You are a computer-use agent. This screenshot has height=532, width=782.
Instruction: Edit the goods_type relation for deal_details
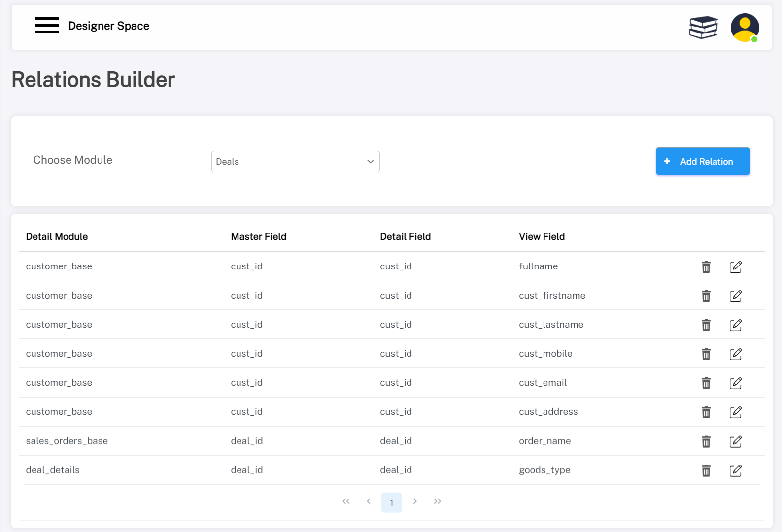tap(735, 471)
